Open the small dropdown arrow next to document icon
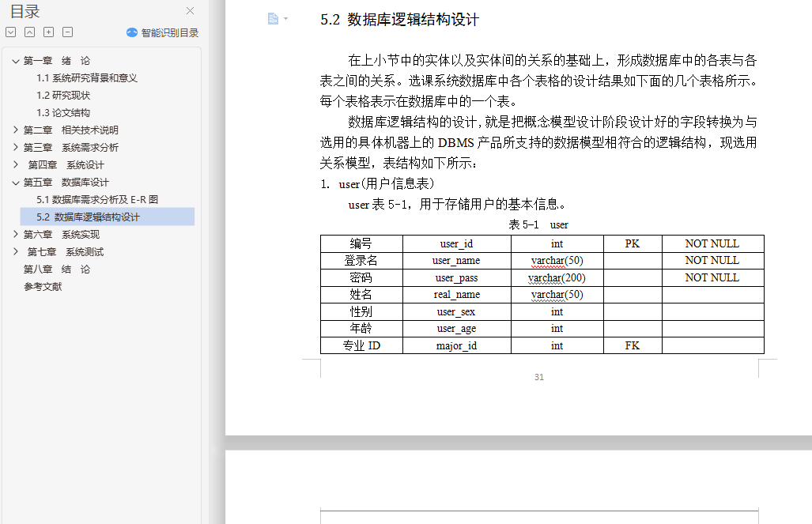 (286, 19)
